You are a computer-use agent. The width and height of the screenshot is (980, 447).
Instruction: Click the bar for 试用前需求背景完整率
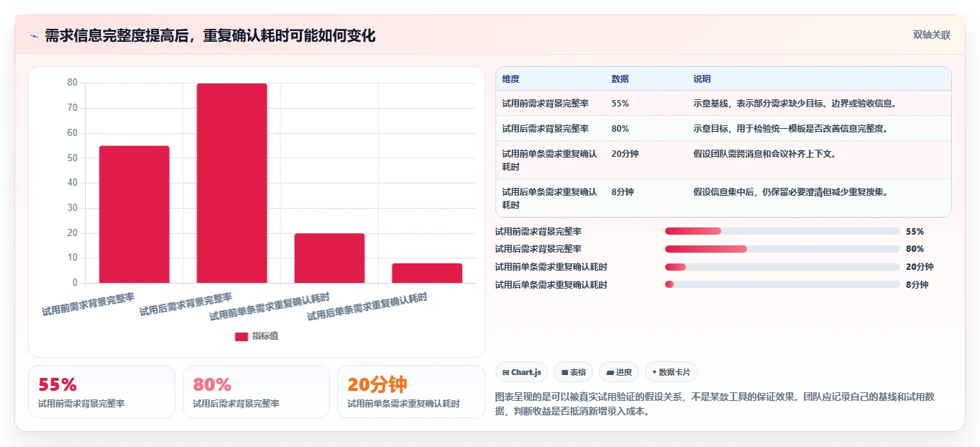pyautogui.click(x=134, y=215)
